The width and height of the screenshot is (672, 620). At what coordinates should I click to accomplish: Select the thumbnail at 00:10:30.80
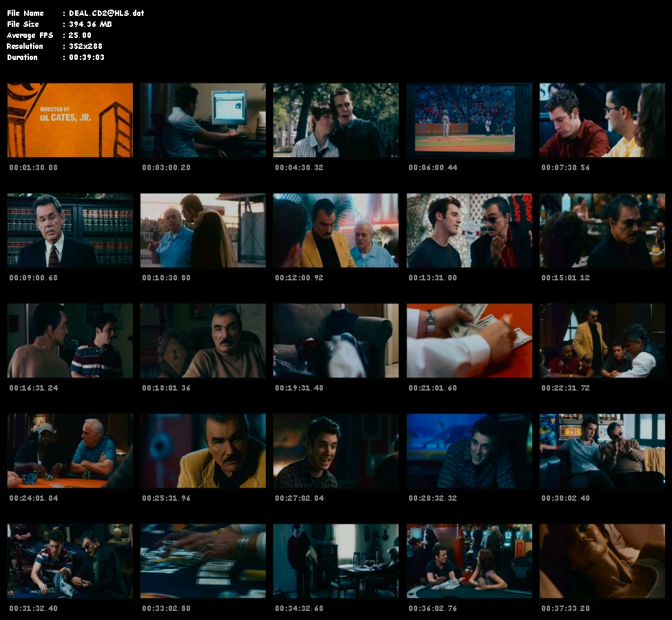pyautogui.click(x=202, y=230)
